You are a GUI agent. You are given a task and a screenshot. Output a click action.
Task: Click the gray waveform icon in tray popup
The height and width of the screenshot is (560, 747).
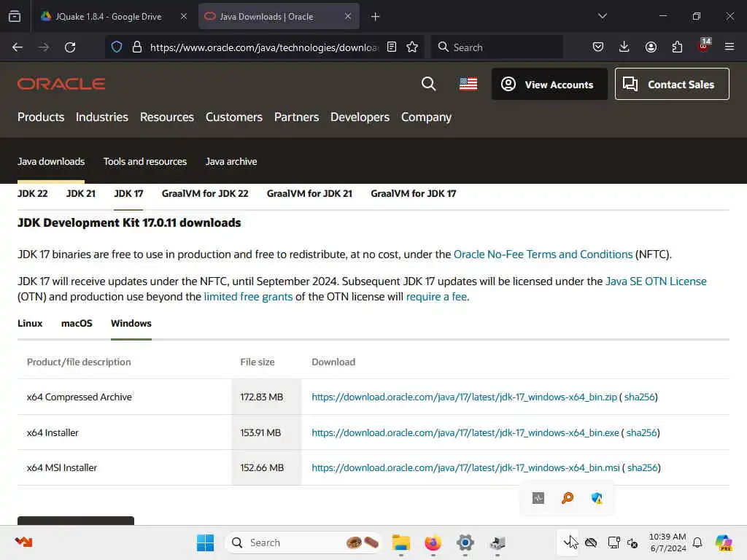pyautogui.click(x=538, y=498)
